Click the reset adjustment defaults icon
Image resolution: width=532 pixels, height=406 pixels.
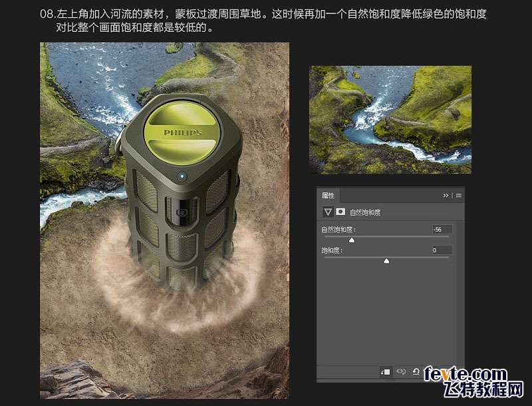tap(416, 371)
